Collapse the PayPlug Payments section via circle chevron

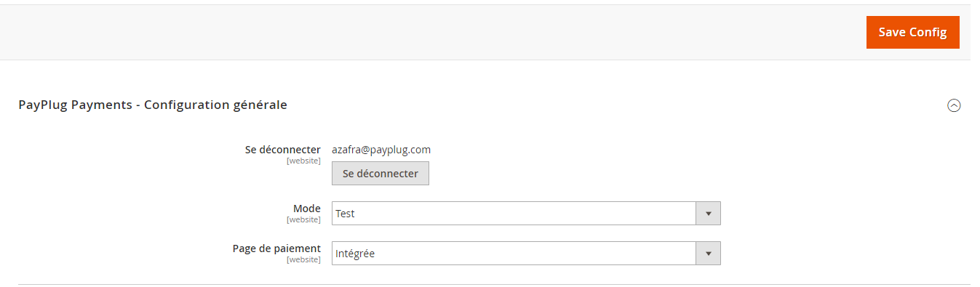click(954, 105)
